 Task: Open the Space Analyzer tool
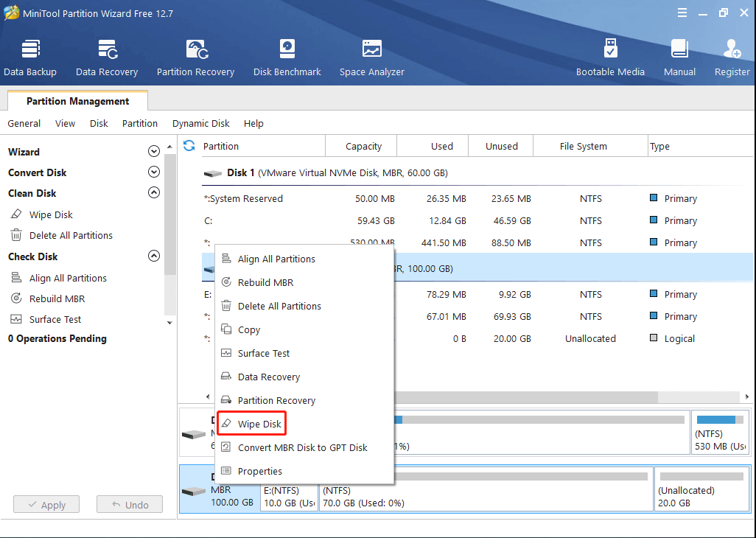[x=371, y=57]
